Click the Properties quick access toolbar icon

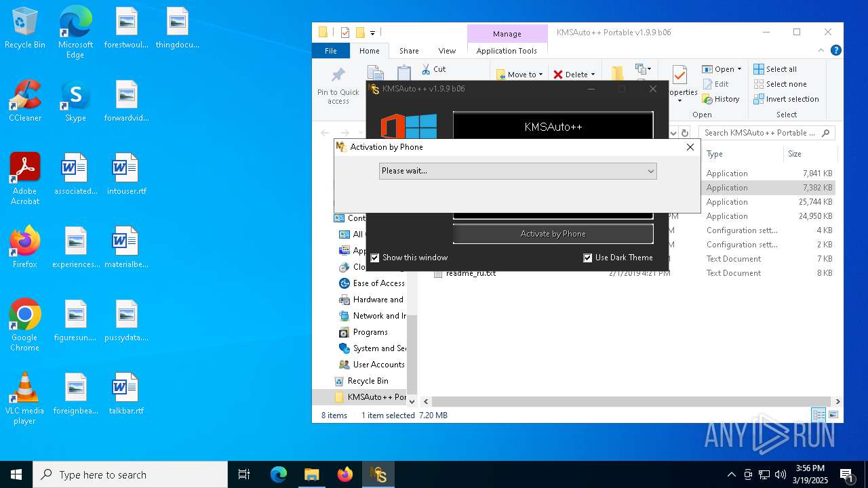click(x=344, y=33)
